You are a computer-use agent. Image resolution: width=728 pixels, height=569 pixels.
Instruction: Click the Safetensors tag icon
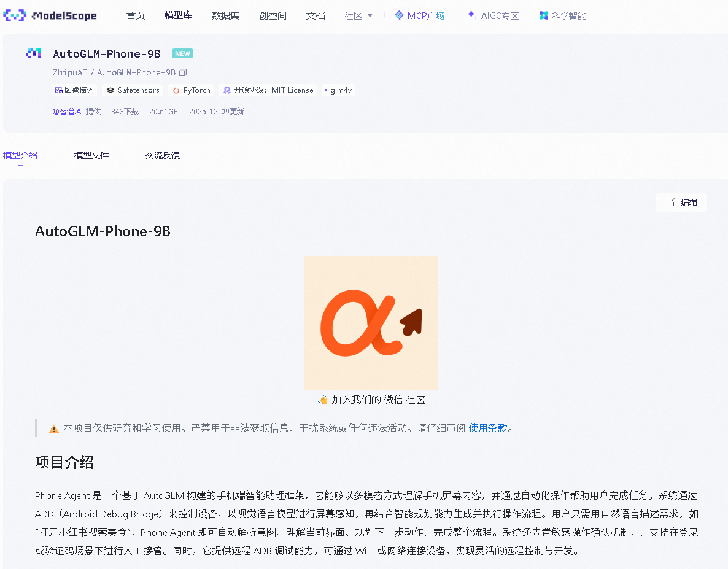coord(110,90)
